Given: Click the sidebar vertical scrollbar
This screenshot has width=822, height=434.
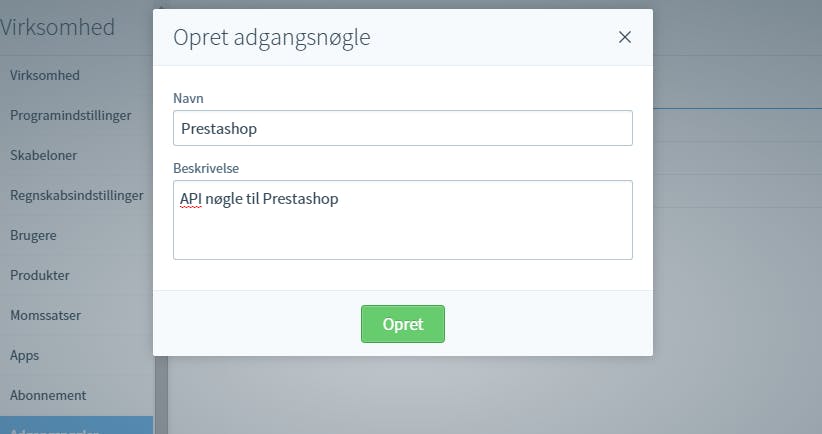Looking at the screenshot, I should [x=161, y=394].
